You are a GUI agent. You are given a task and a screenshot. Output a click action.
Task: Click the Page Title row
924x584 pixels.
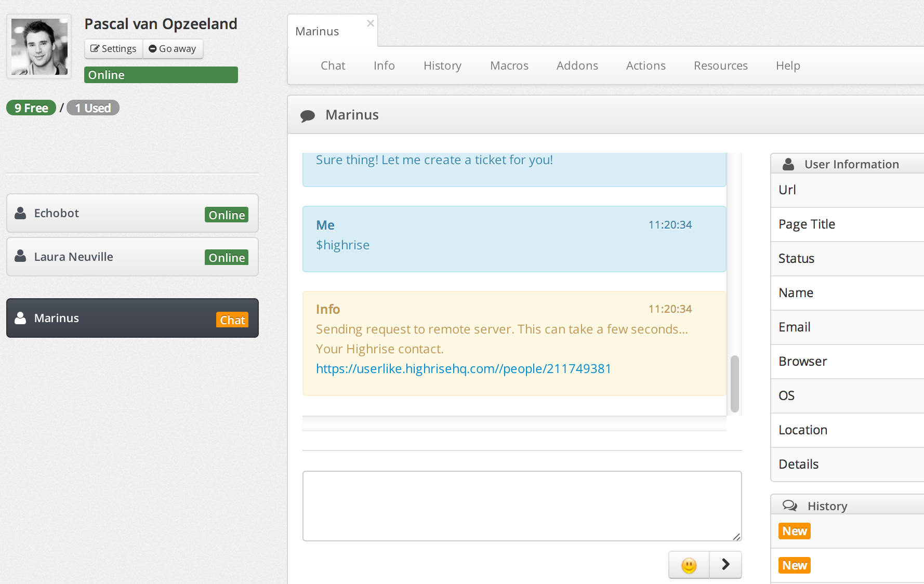(x=848, y=224)
